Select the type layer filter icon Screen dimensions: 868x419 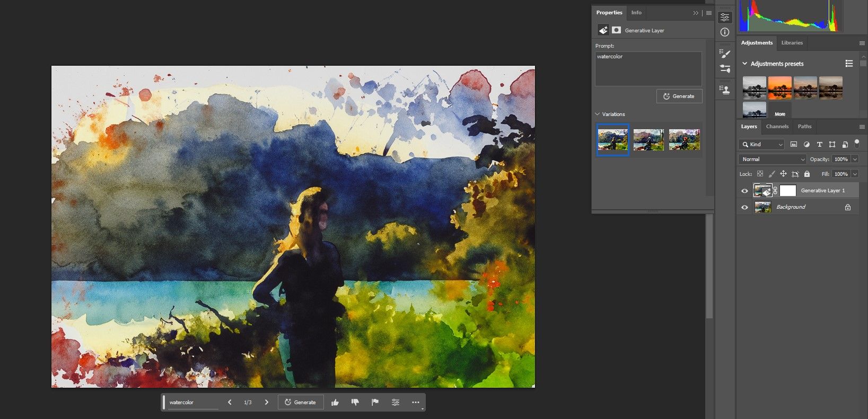pos(819,144)
